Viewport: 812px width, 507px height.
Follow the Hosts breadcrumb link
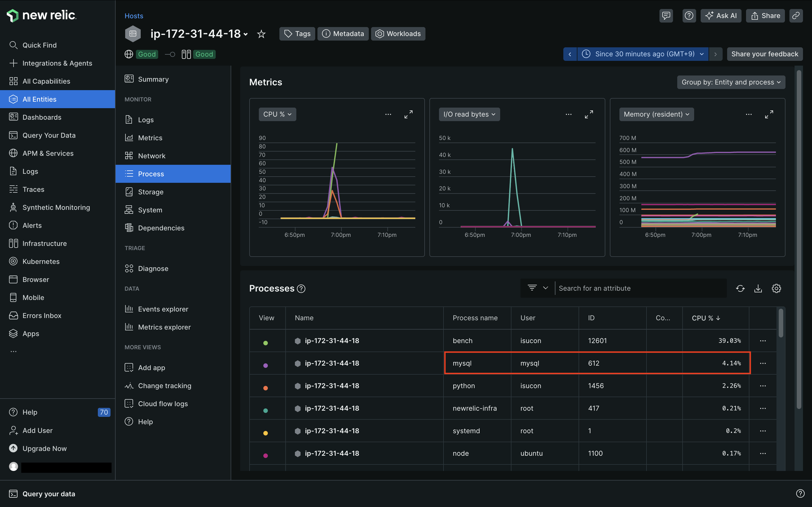[x=134, y=16]
